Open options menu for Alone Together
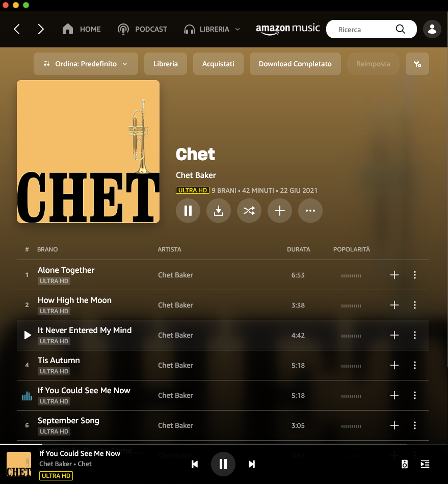Image resolution: width=448 pixels, height=484 pixels. (415, 275)
